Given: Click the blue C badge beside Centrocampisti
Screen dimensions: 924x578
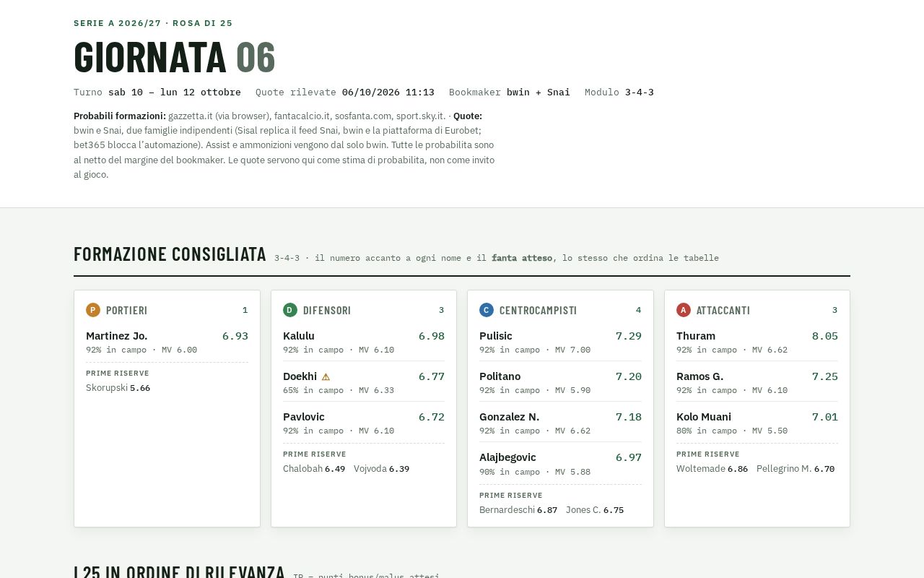Looking at the screenshot, I should click(487, 310).
